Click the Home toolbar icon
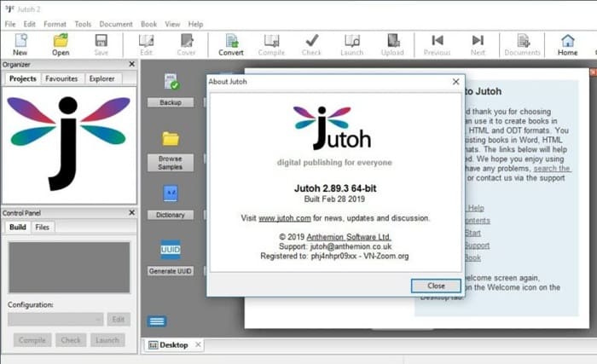The image size is (597, 364). (x=567, y=40)
